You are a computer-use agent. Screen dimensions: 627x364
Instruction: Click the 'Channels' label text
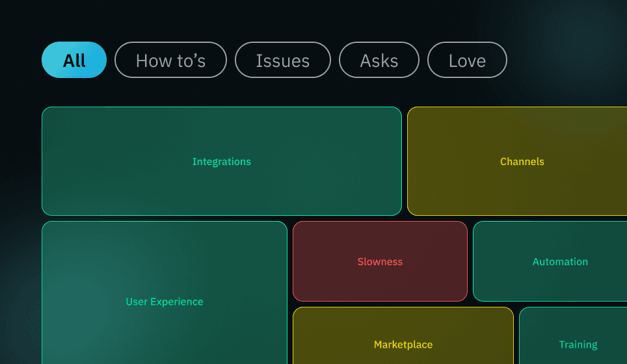pyautogui.click(x=522, y=162)
